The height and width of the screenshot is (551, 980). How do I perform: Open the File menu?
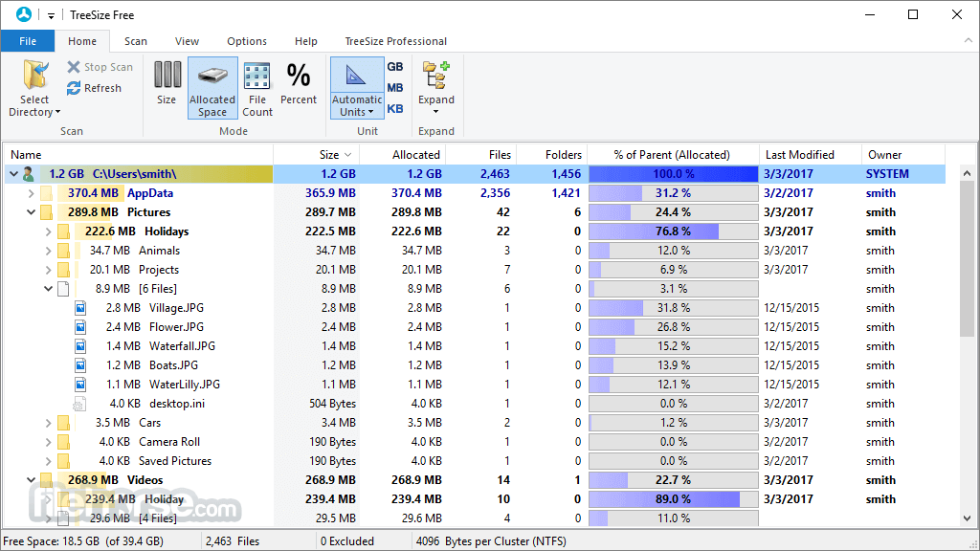28,41
